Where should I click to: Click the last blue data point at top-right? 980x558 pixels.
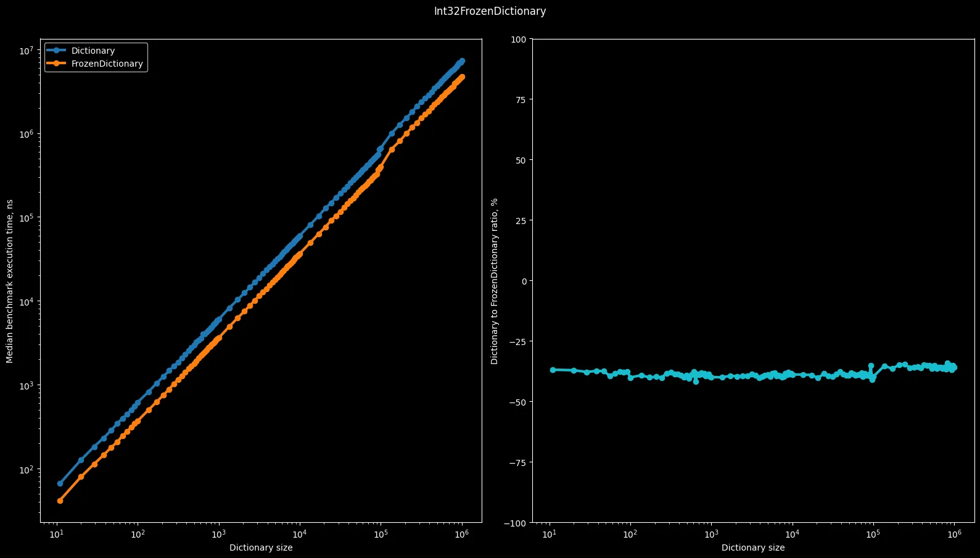[462, 61]
